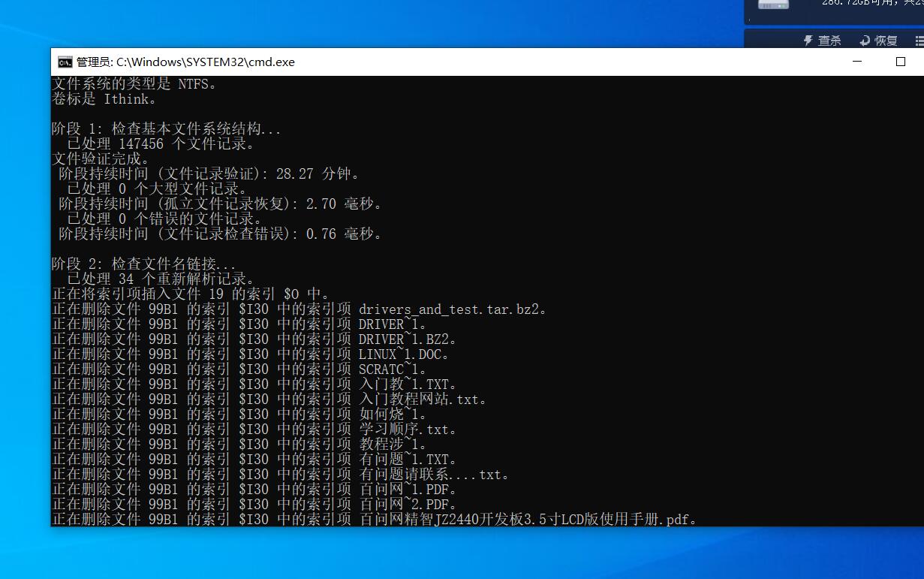Click the lightning bolt 查杀 icon
The width and height of the screenshot is (924, 579).
[808, 41]
